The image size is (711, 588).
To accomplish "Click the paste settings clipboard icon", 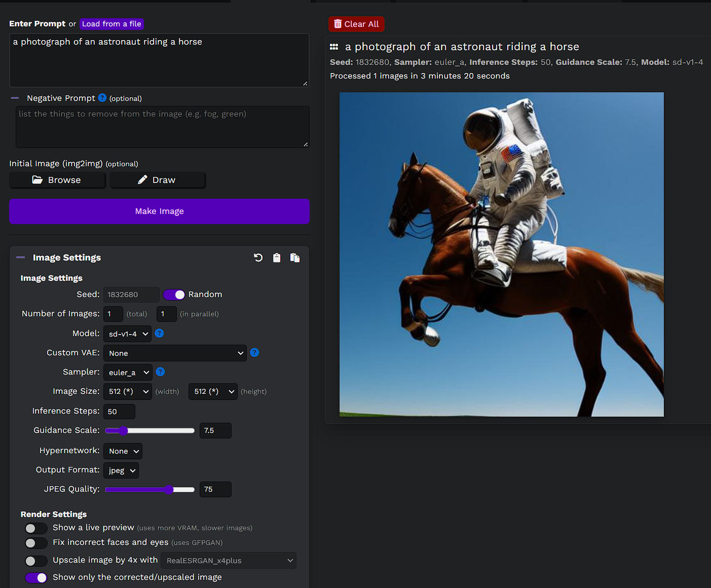I will [295, 258].
